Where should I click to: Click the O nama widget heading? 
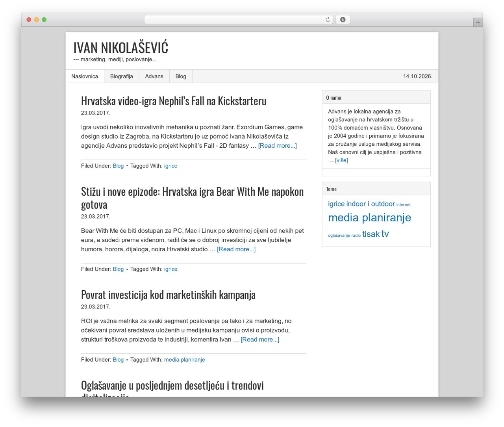coord(334,98)
